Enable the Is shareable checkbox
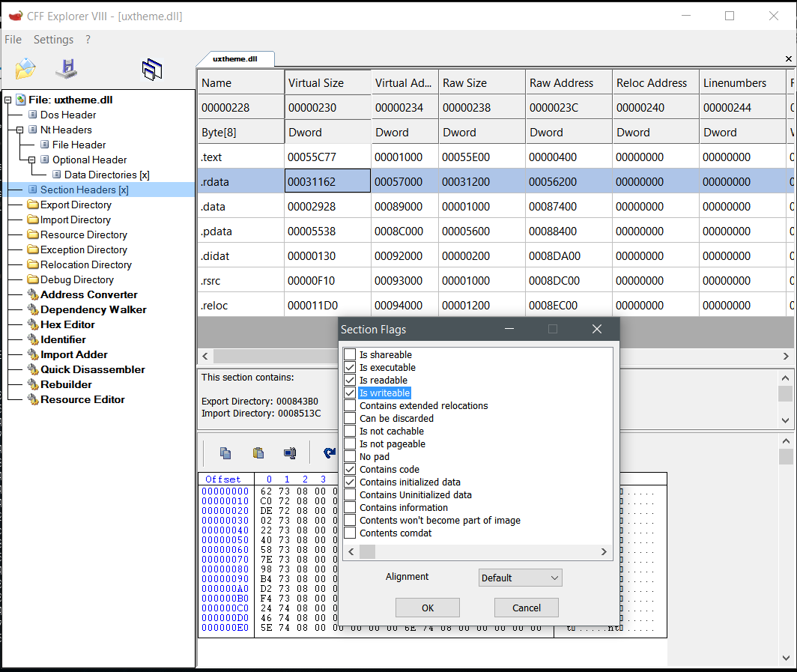Screen dimensions: 797x672 click(x=350, y=354)
